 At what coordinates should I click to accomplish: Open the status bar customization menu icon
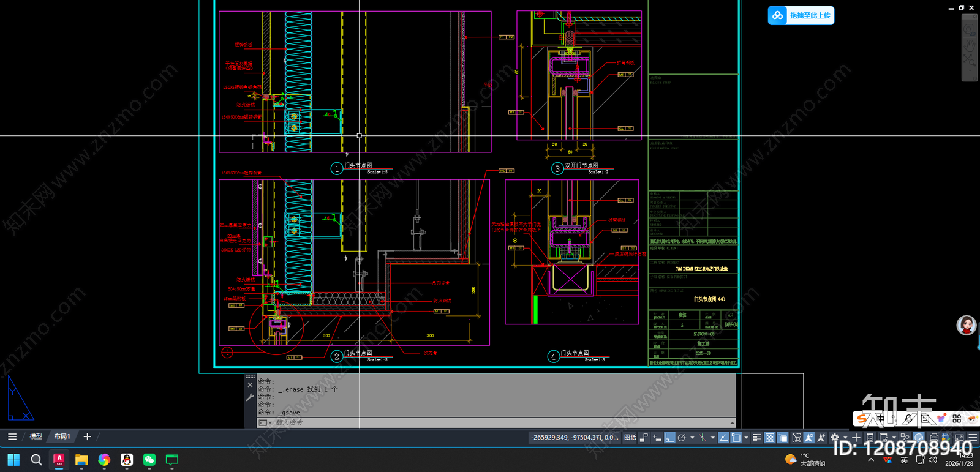click(973, 437)
